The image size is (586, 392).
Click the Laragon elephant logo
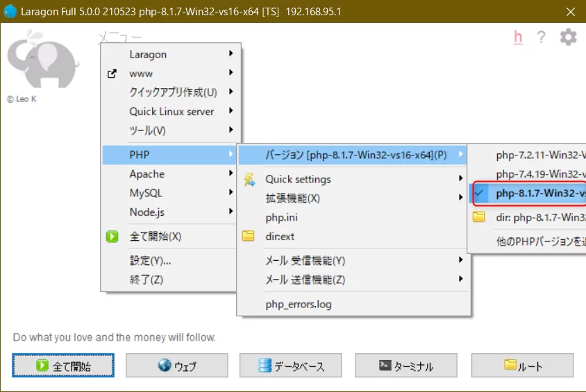[x=42, y=59]
